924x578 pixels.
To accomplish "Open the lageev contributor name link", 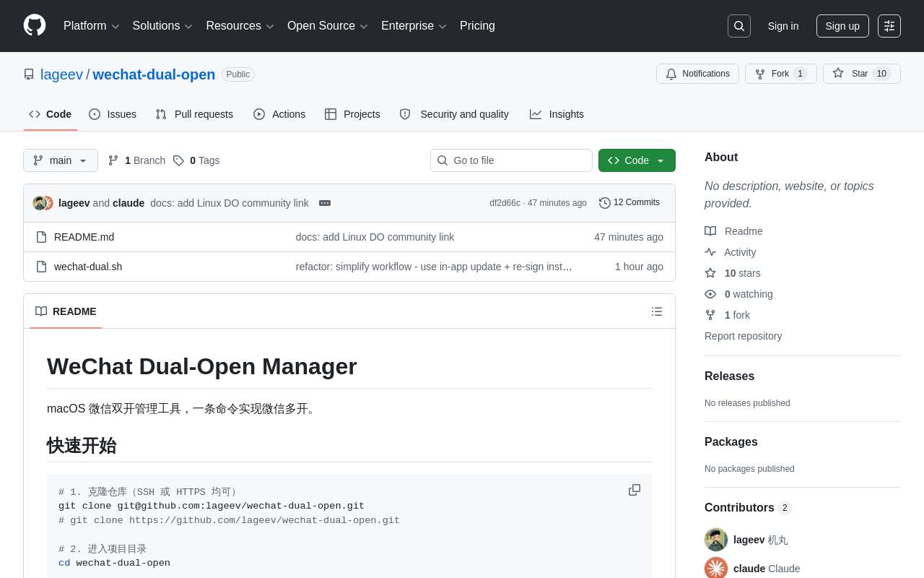I will pyautogui.click(x=749, y=540).
